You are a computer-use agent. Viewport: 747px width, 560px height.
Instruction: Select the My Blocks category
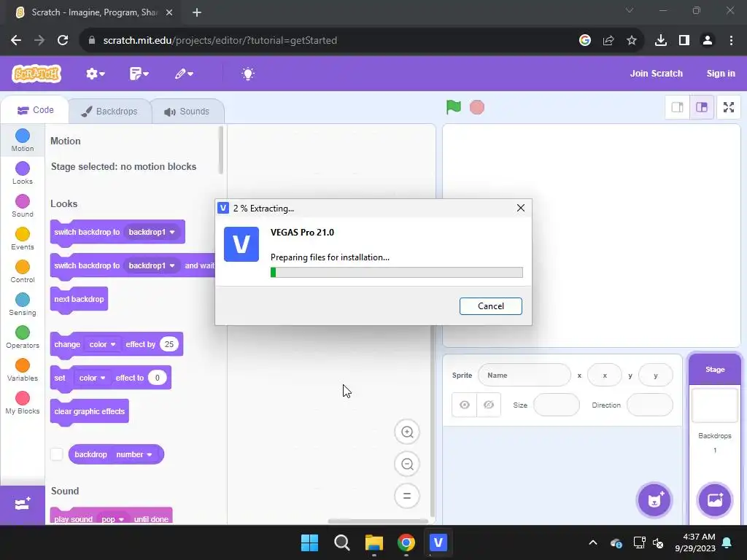pos(23,402)
